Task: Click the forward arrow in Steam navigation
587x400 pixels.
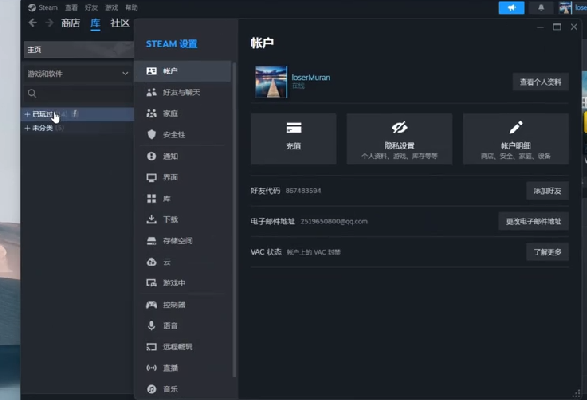Action: (49, 23)
